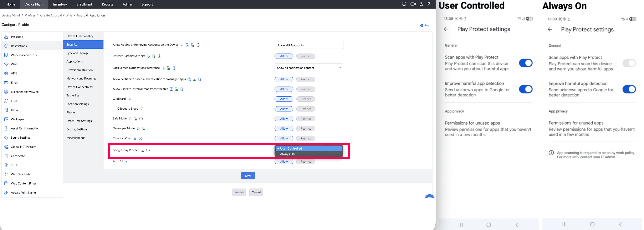Viewport: 644px width, 230px height.
Task: Toggle Improve harmful app detection in Always On
Action: click(629, 89)
